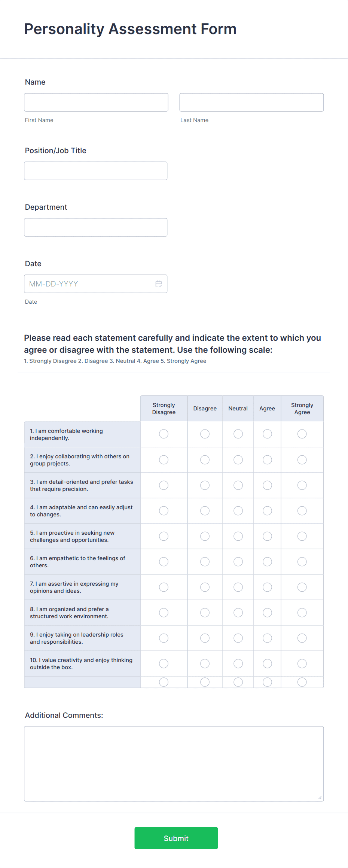
Task: Select Agree for being adaptable to changes
Action: (267, 511)
